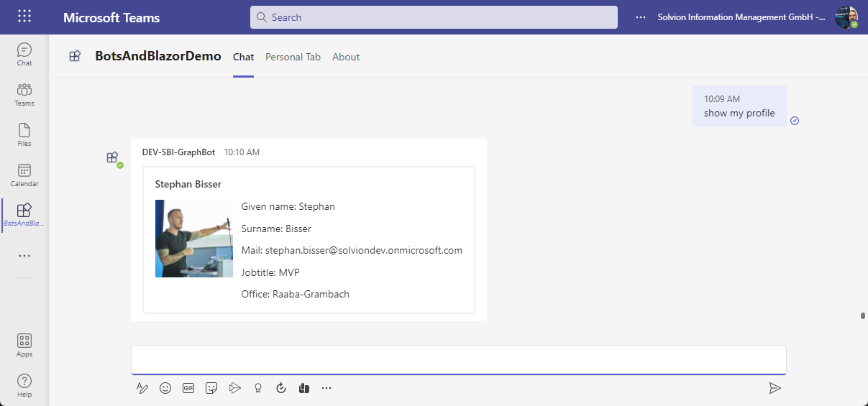The image size is (868, 406).
Task: Show more apps via sidebar ellipsis
Action: pyautogui.click(x=24, y=256)
